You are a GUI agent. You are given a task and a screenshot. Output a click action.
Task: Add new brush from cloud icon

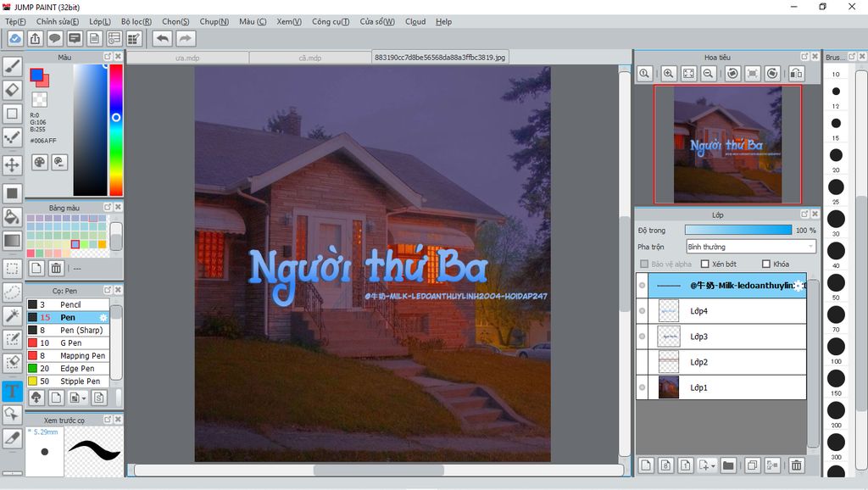click(x=36, y=398)
